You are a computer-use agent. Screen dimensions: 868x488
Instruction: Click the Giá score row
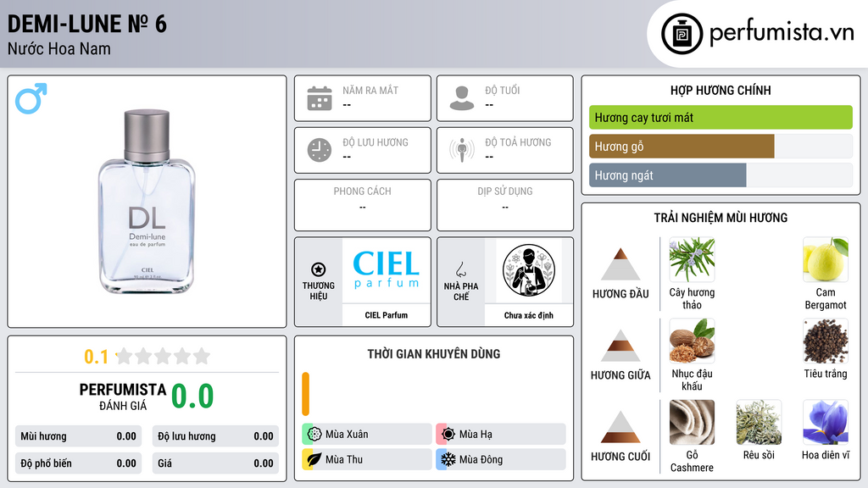215,463
